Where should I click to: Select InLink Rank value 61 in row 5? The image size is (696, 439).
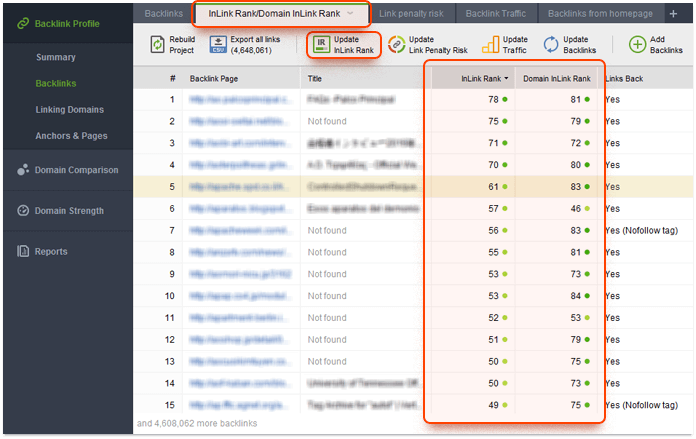(x=493, y=187)
